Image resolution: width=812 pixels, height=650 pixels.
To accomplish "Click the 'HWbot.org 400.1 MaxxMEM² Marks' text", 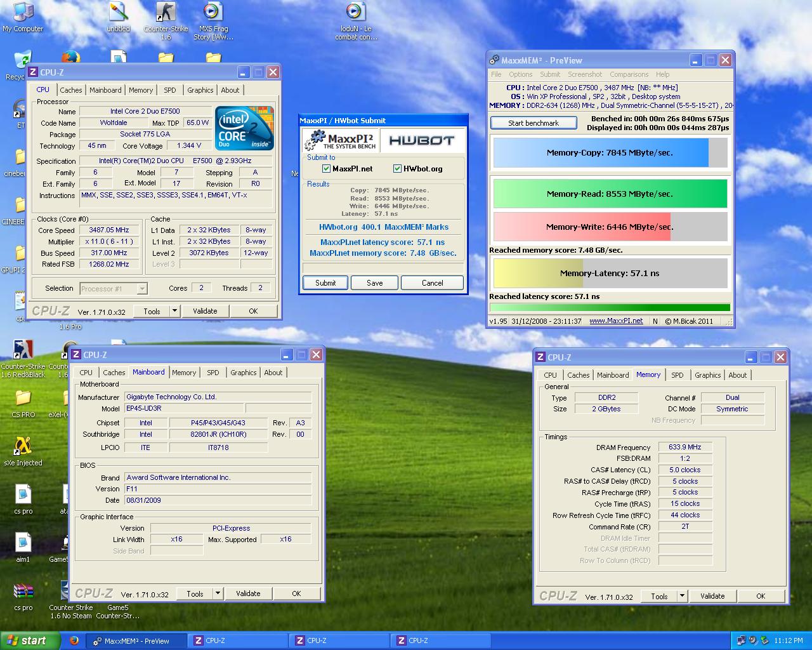I will (384, 227).
